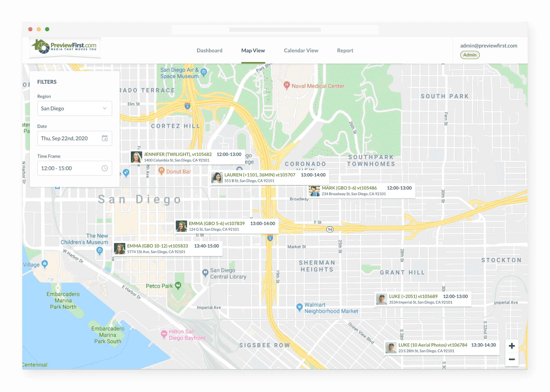The width and height of the screenshot is (550, 392).
Task: Click the calendar icon in Date field
Action: [x=104, y=138]
